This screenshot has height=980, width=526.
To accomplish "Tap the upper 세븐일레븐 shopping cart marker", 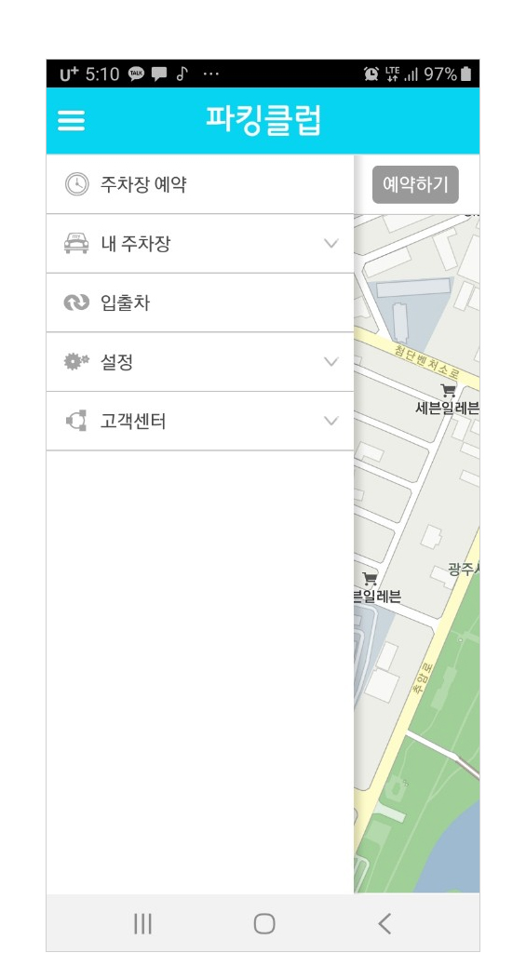I will pyautogui.click(x=448, y=391).
